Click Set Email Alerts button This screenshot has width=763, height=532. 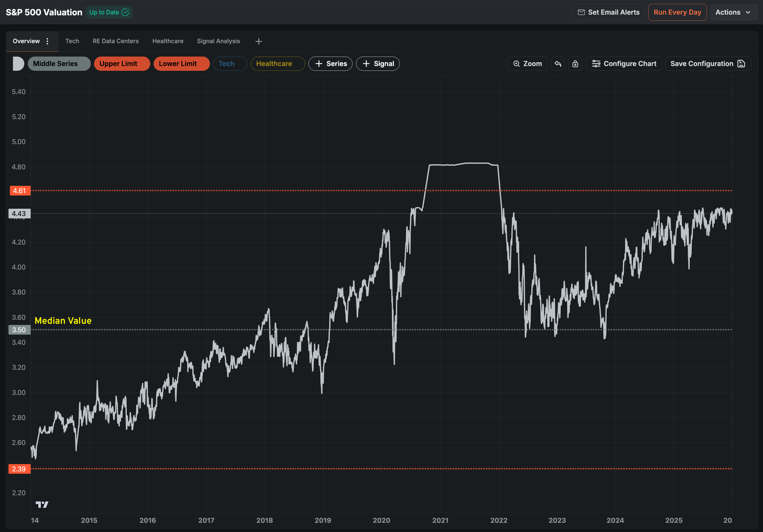click(608, 12)
